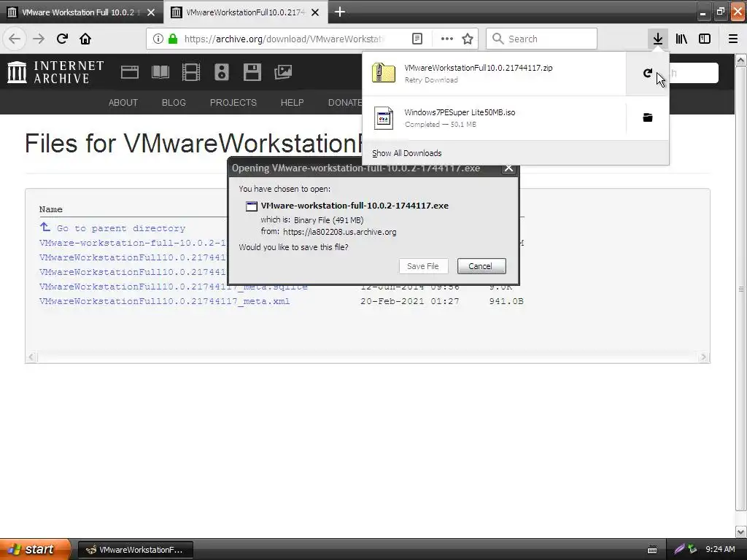The image size is (747, 560).
Task: Close the Opening VMware-workstation dialog
Action: click(508, 168)
